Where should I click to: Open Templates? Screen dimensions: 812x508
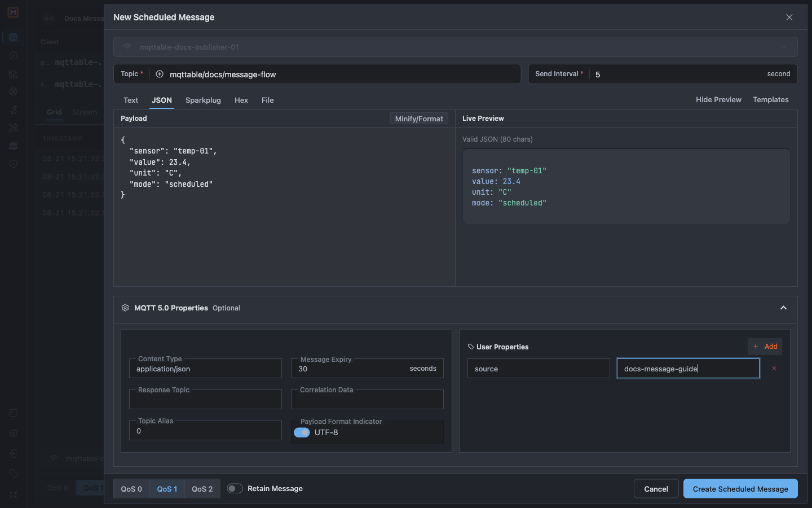[771, 99]
